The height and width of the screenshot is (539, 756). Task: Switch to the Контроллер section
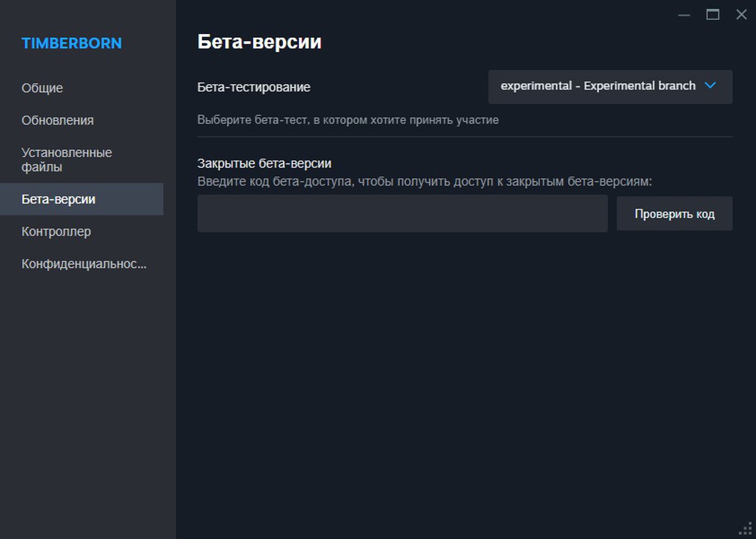click(56, 232)
